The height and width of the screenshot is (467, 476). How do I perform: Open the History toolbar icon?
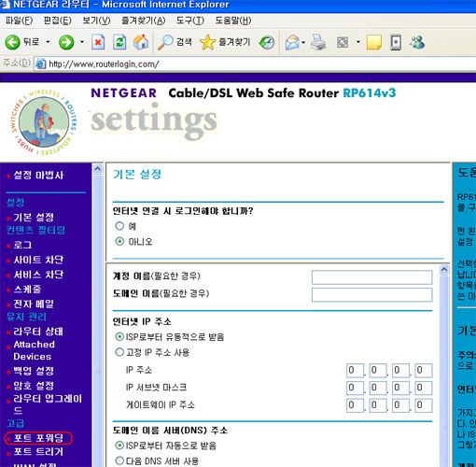tap(267, 42)
